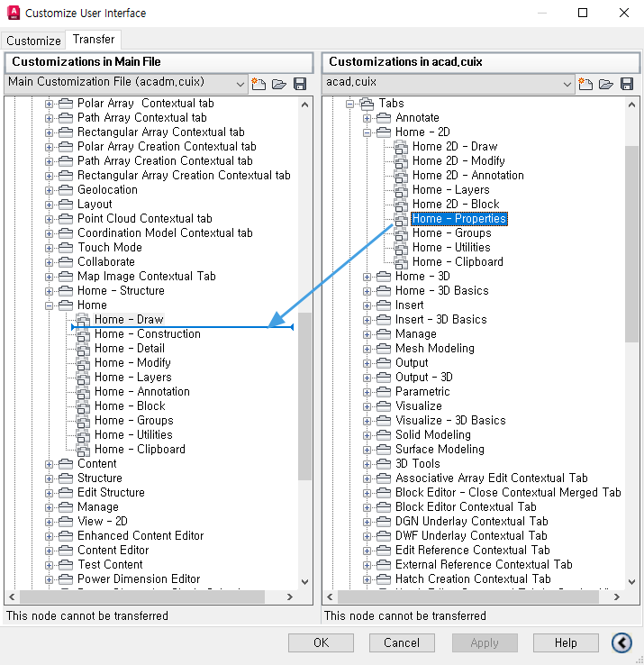This screenshot has height=665, width=644.
Task: Click the panel icon beside Home - Construction
Action: 83,334
